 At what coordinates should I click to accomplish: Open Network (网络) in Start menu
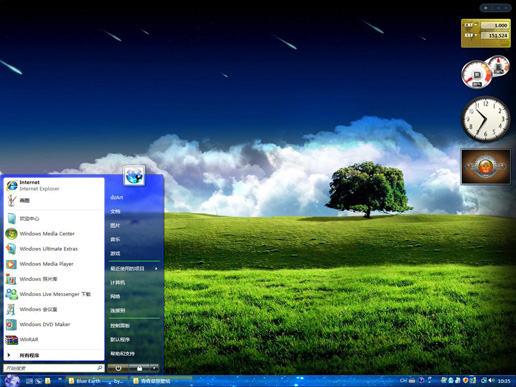(115, 297)
